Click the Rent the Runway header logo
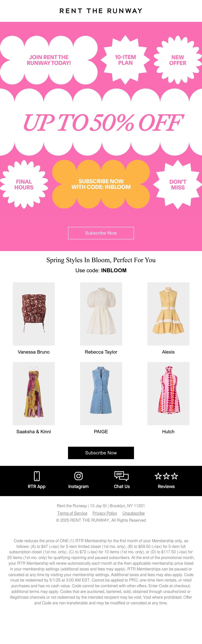Viewport: 202px width, 644px height. pyautogui.click(x=101, y=11)
